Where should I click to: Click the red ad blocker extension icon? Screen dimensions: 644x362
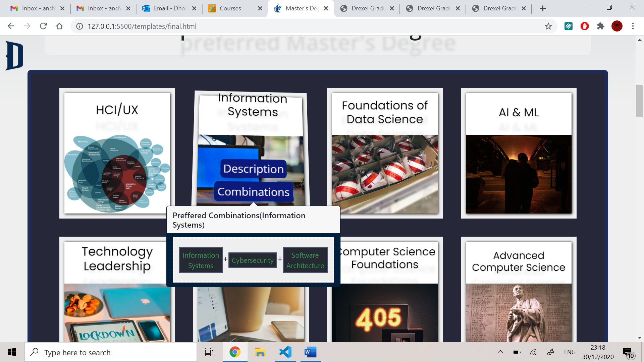point(584,26)
